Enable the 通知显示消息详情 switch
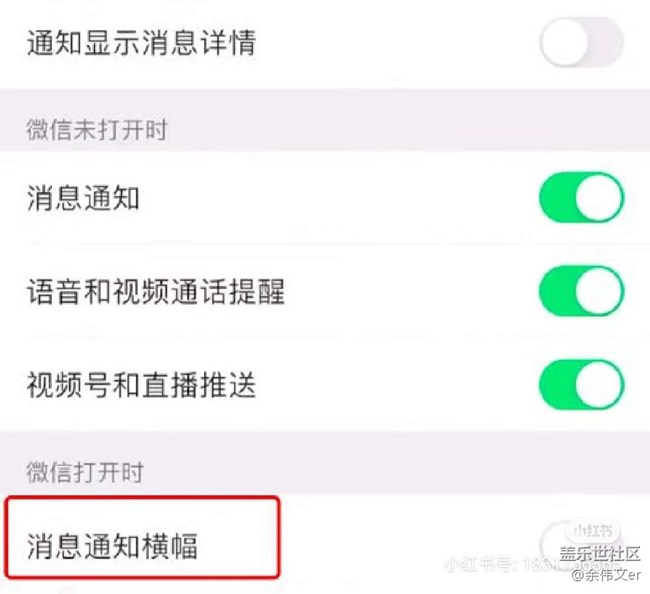The width and height of the screenshot is (650, 594). coord(582,42)
